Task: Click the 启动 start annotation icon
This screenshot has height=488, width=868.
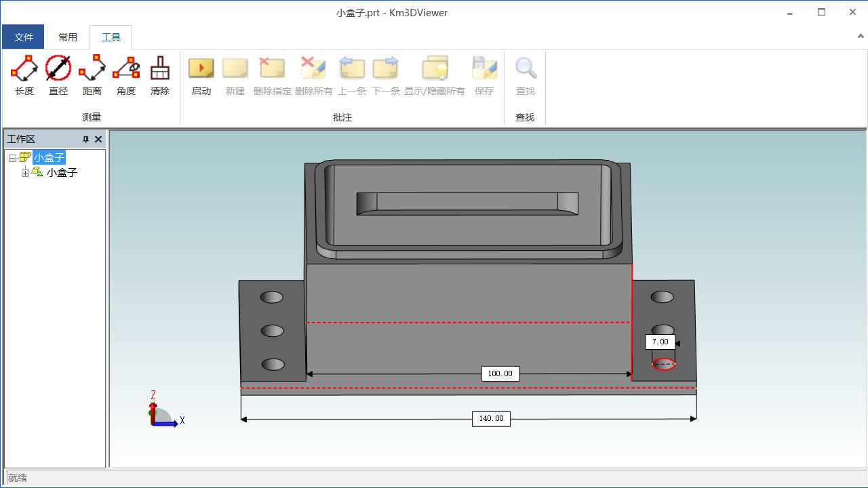Action: 201,75
